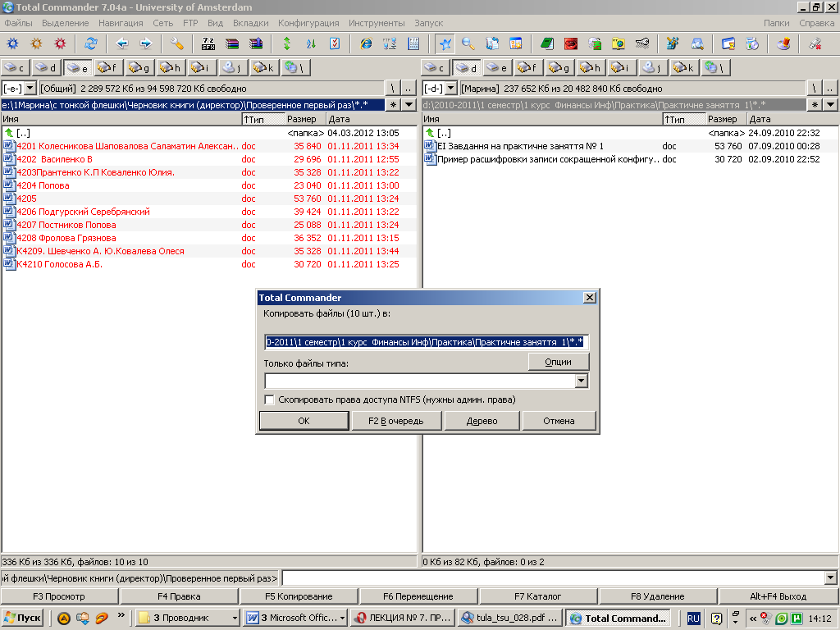Click F8 Удаление function button
Screen dimensions: 840x630
click(x=657, y=596)
